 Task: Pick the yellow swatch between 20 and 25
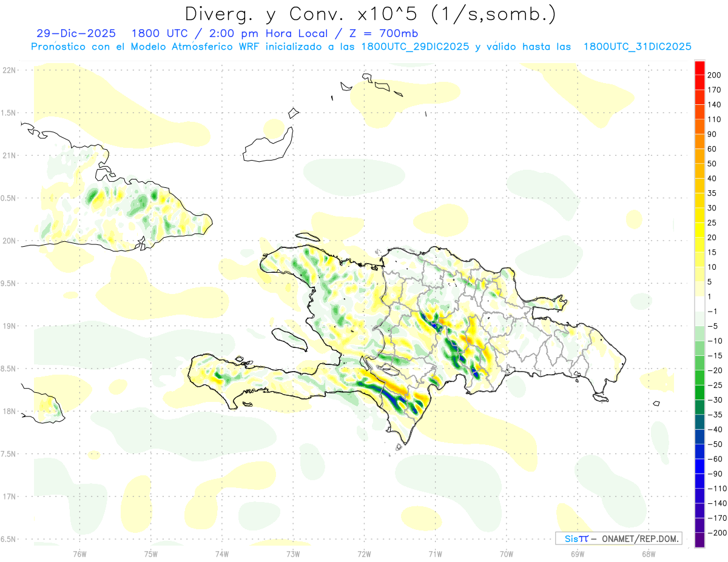tap(699, 230)
